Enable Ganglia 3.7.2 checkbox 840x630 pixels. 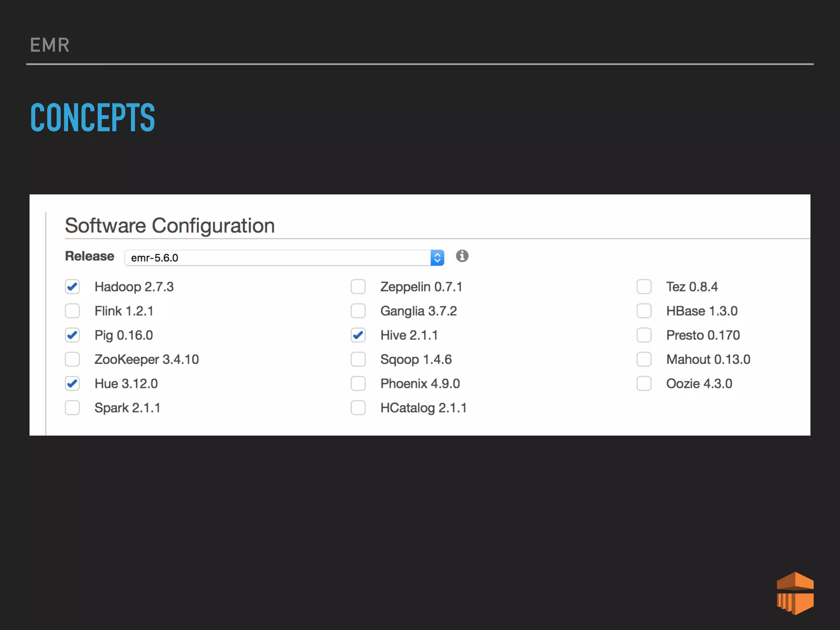click(358, 311)
